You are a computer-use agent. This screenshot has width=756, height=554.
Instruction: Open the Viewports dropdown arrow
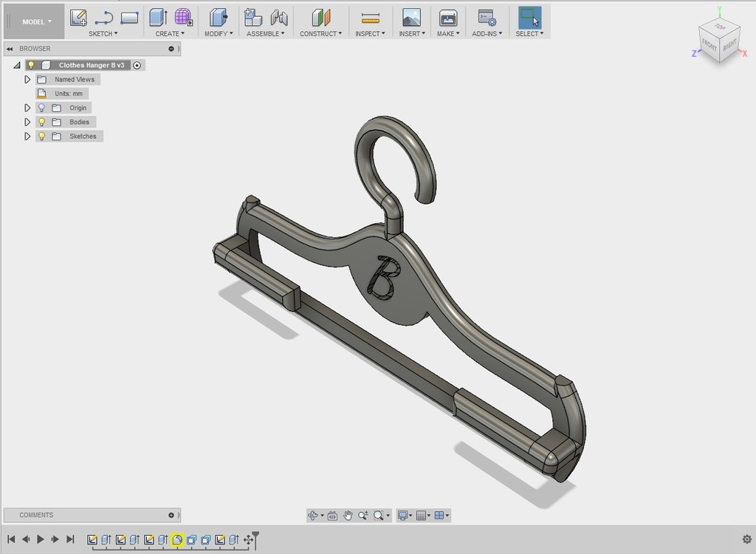(x=447, y=516)
